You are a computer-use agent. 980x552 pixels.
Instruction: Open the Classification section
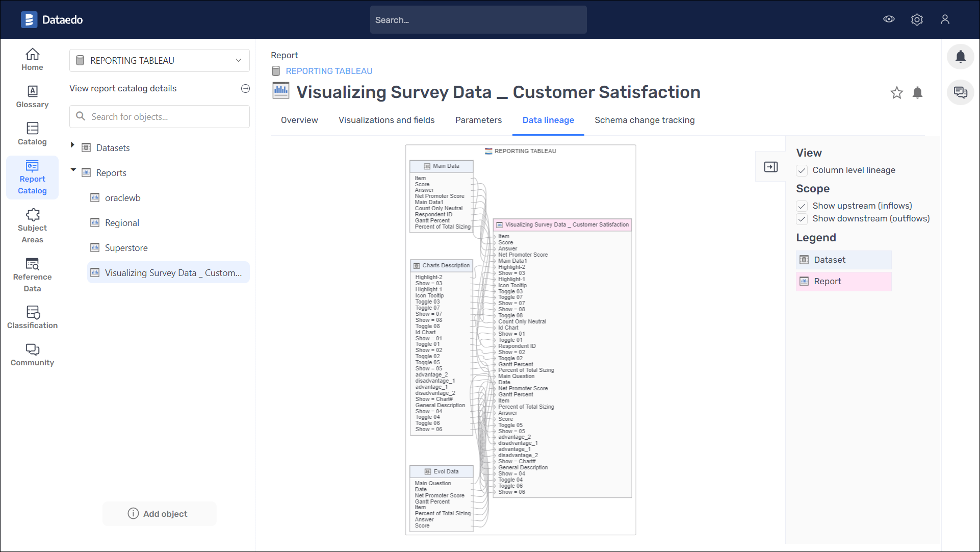[32, 318]
